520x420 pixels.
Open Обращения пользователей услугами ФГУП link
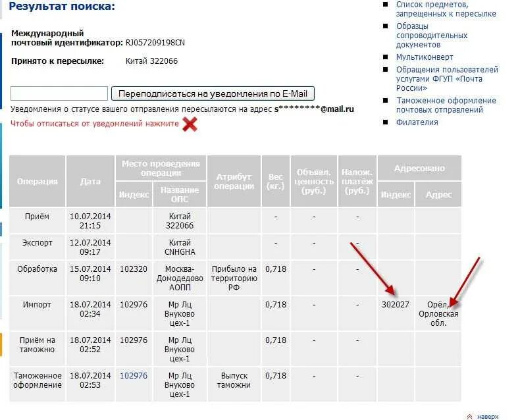coord(447,78)
